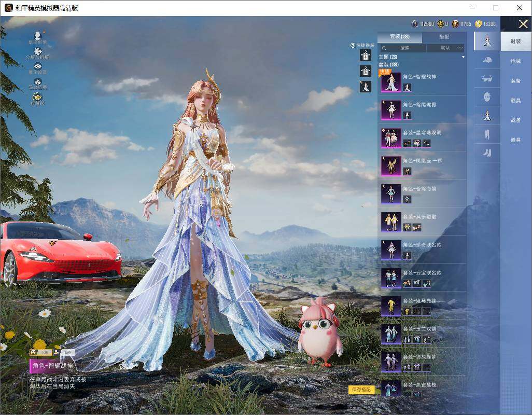Open the 战备 combat prep menu
The image size is (532, 415).
click(516, 120)
